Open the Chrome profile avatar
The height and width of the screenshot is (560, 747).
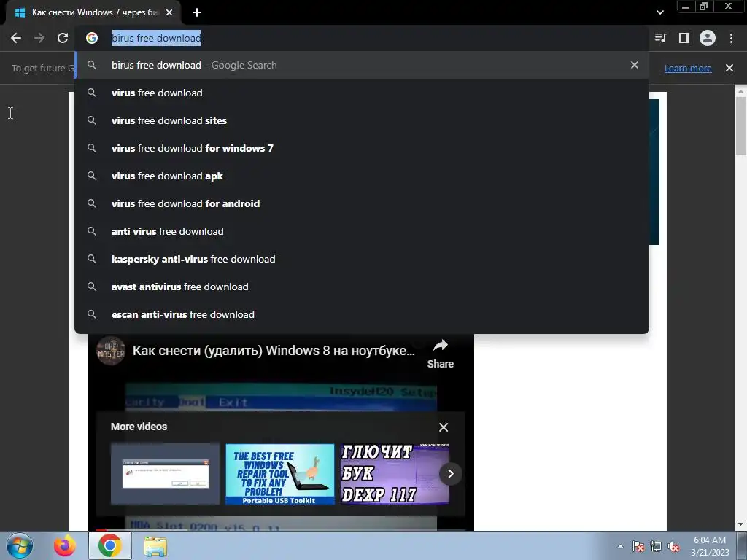(708, 38)
